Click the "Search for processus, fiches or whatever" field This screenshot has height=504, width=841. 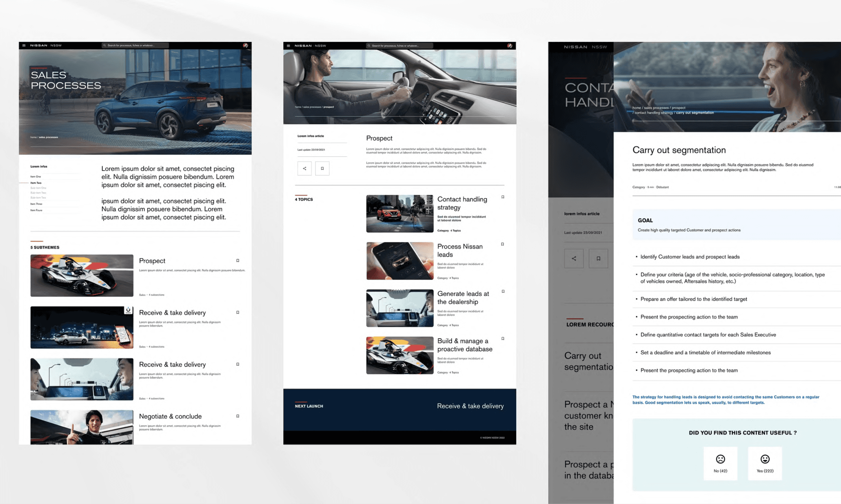coord(135,45)
